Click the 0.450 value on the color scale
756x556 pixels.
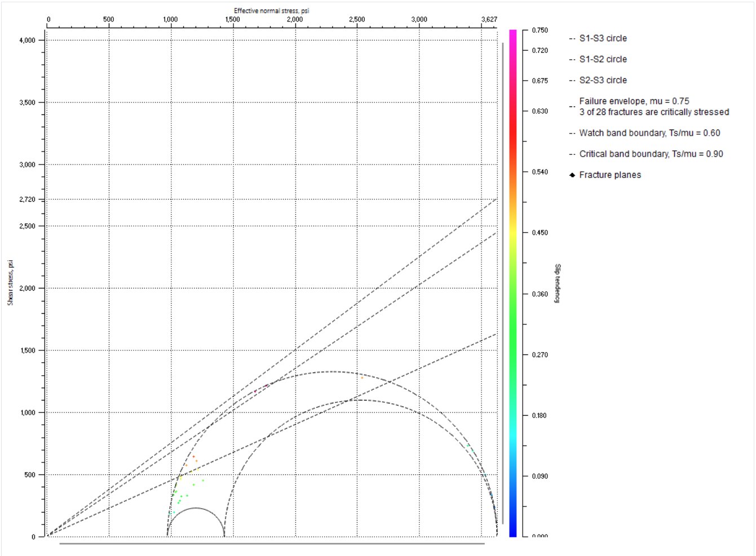540,233
